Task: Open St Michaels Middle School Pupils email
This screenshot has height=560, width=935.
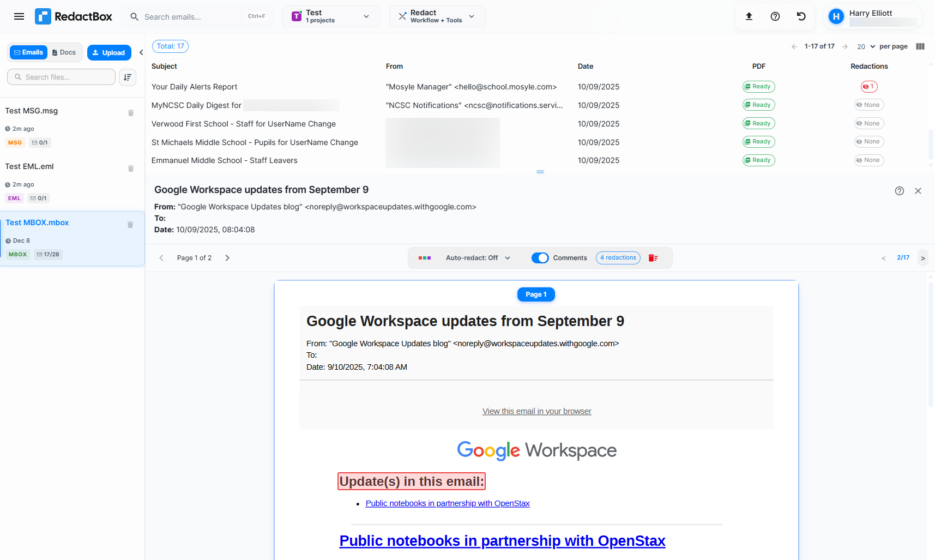Action: tap(255, 142)
